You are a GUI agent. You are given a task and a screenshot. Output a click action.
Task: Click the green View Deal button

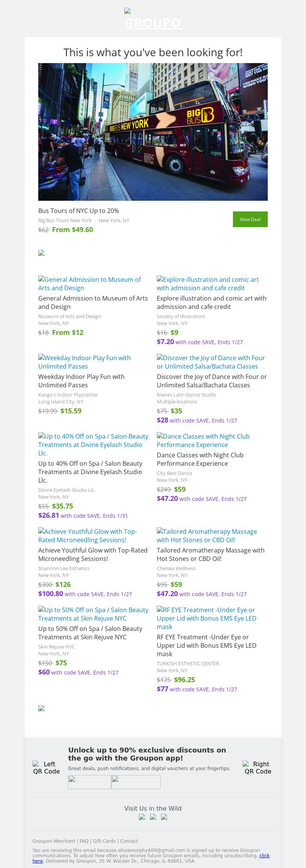pos(250,219)
